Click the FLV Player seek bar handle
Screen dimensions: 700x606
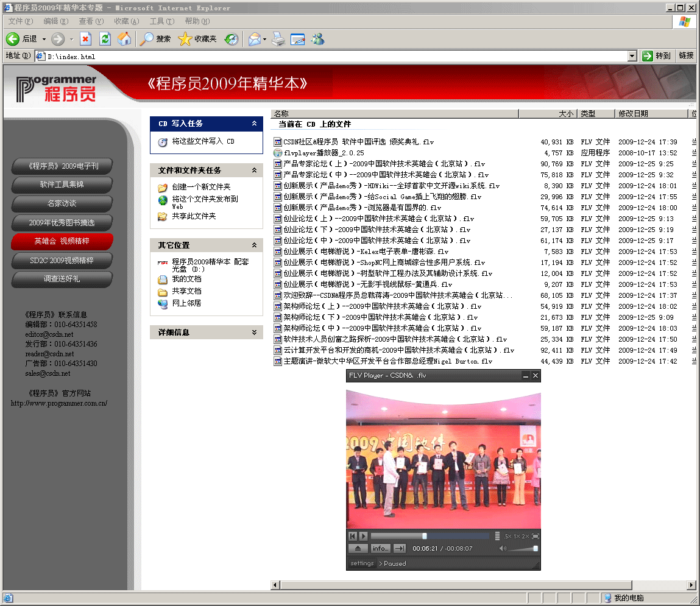pyautogui.click(x=425, y=536)
